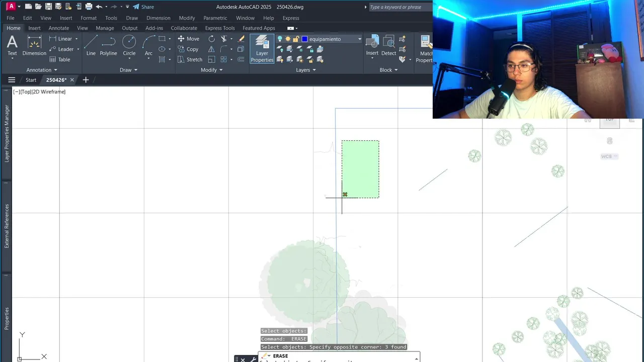Click the Insert block icon
This screenshot has height=362, width=644.
click(372, 45)
